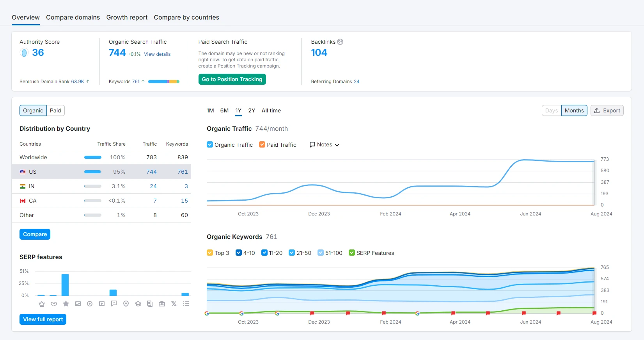644x340 pixels.
Task: Switch to the Growth report tab
Action: pyautogui.click(x=127, y=17)
